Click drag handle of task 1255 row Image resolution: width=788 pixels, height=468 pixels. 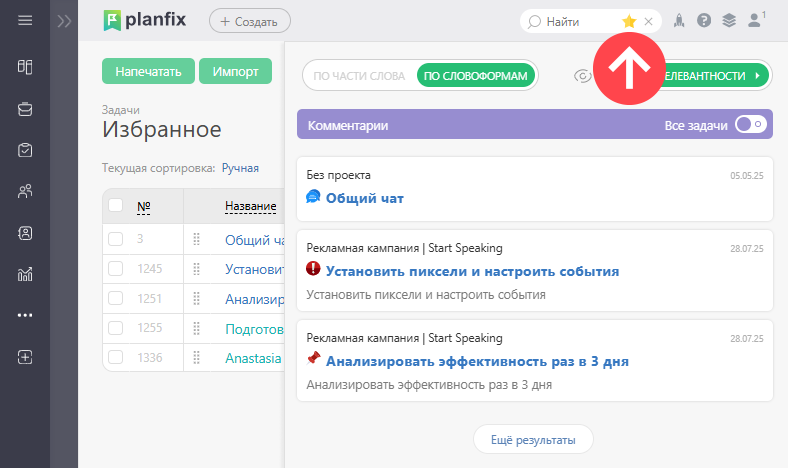coord(196,328)
